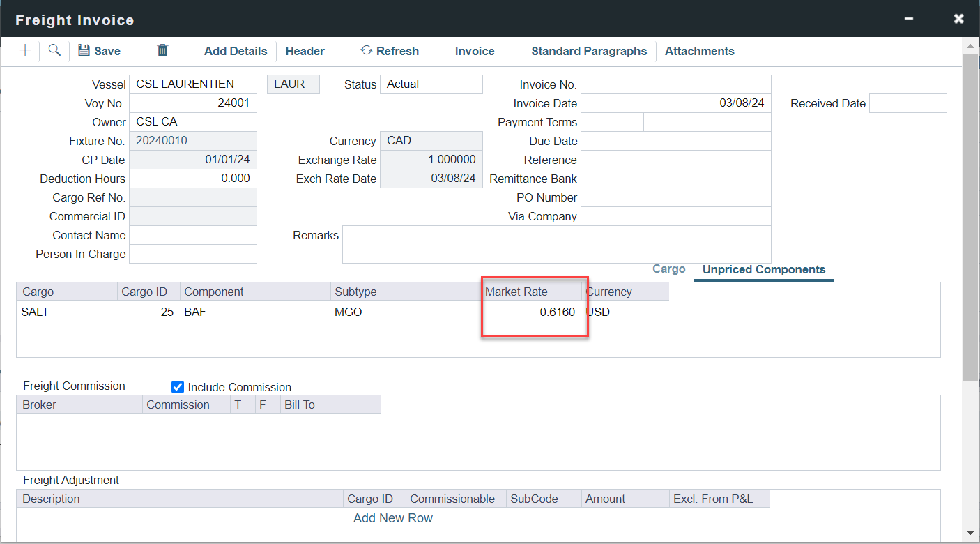Open the Header toolbar option
Image resolution: width=980 pixels, height=544 pixels.
click(305, 51)
